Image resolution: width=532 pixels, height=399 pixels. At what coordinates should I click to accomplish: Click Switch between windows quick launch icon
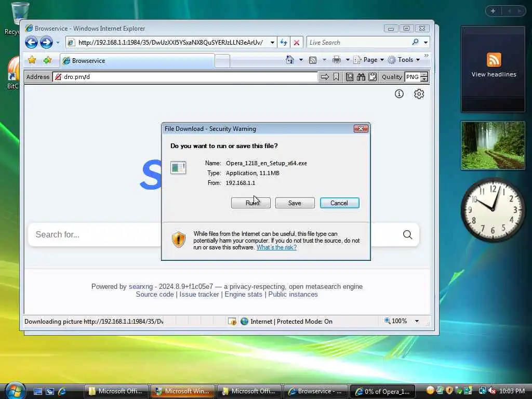click(50, 391)
